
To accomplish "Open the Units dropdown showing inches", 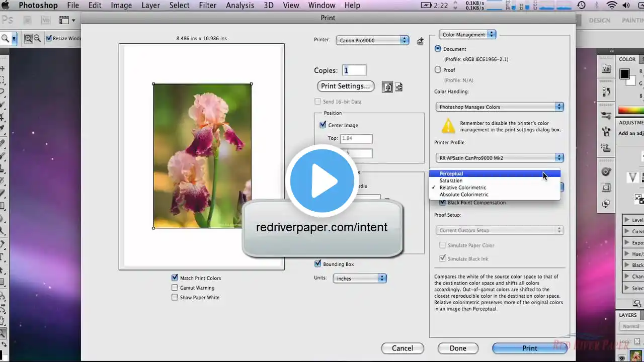I will 359,278.
